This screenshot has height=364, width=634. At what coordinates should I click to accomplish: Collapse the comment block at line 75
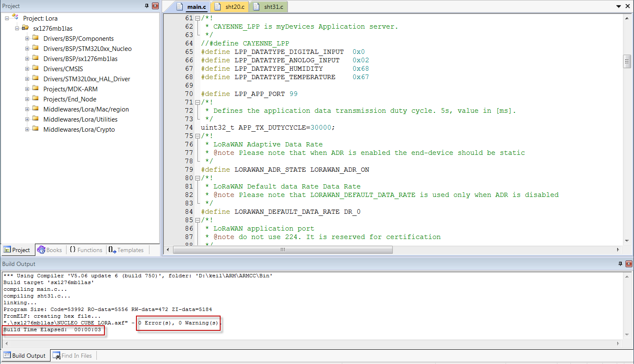click(x=197, y=136)
